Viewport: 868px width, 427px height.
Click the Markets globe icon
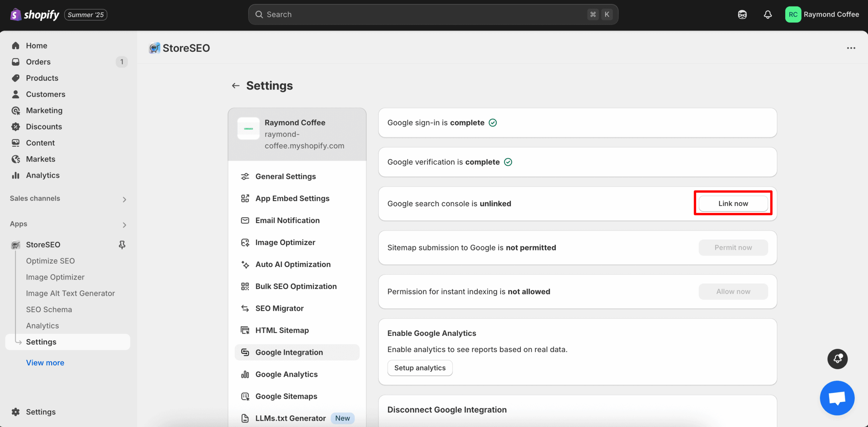coord(16,159)
